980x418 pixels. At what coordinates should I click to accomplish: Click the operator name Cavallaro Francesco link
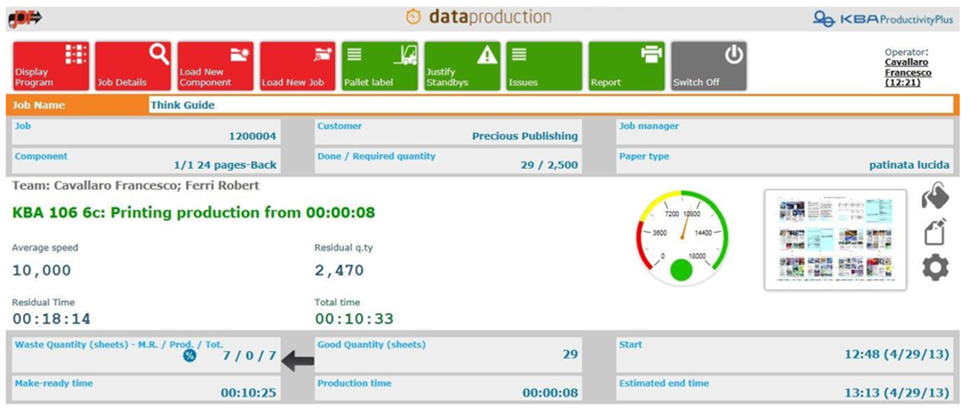click(907, 67)
